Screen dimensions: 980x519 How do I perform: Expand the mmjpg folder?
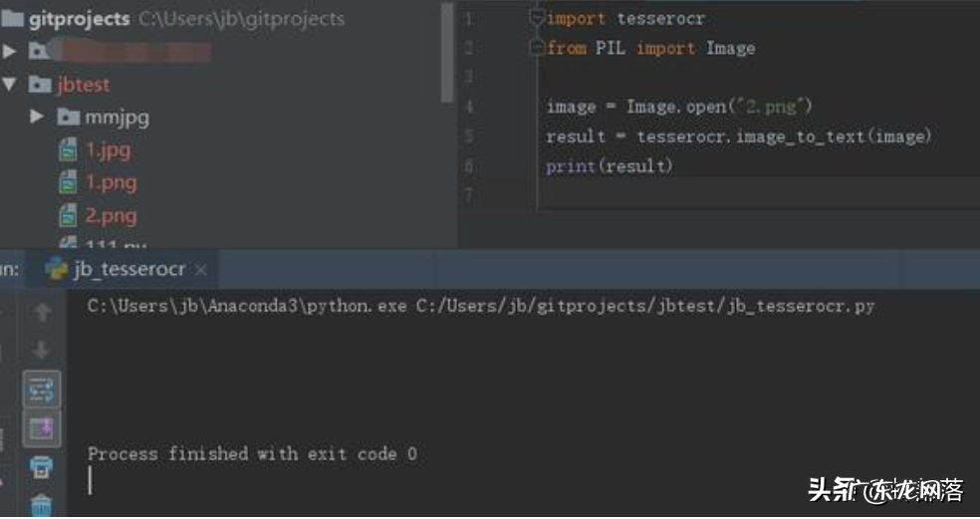(37, 118)
